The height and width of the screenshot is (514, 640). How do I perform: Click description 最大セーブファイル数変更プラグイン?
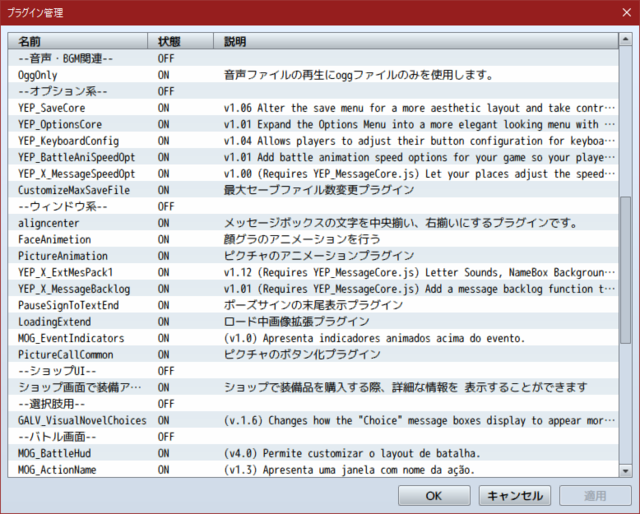pos(319,190)
